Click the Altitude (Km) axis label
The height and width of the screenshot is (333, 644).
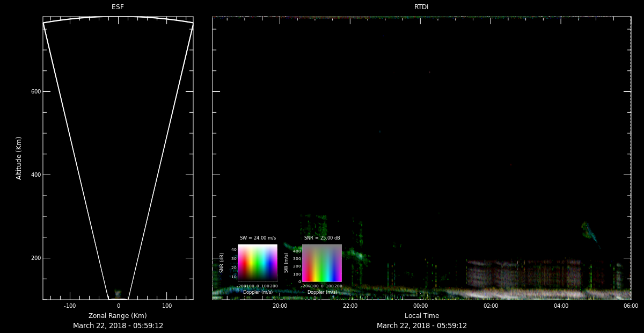(19, 158)
